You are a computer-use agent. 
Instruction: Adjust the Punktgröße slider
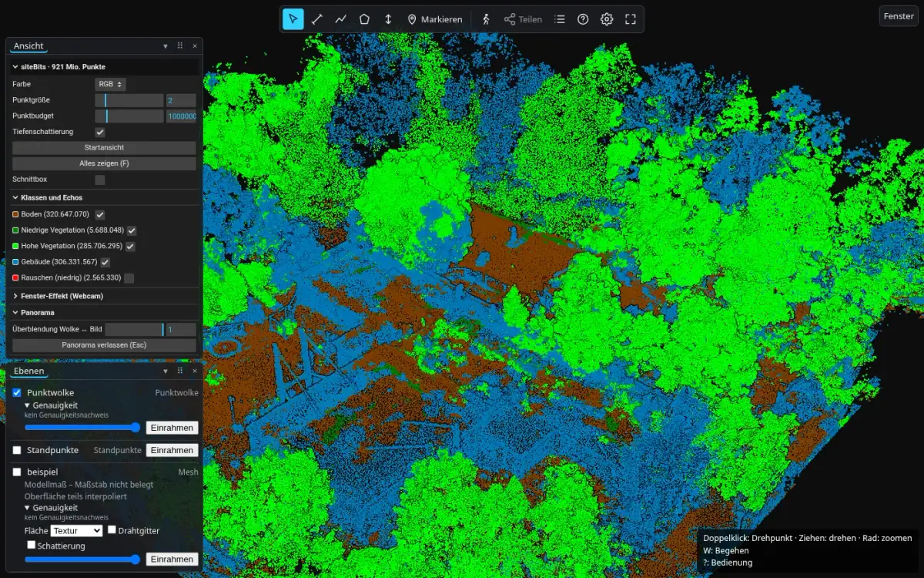pyautogui.click(x=129, y=100)
